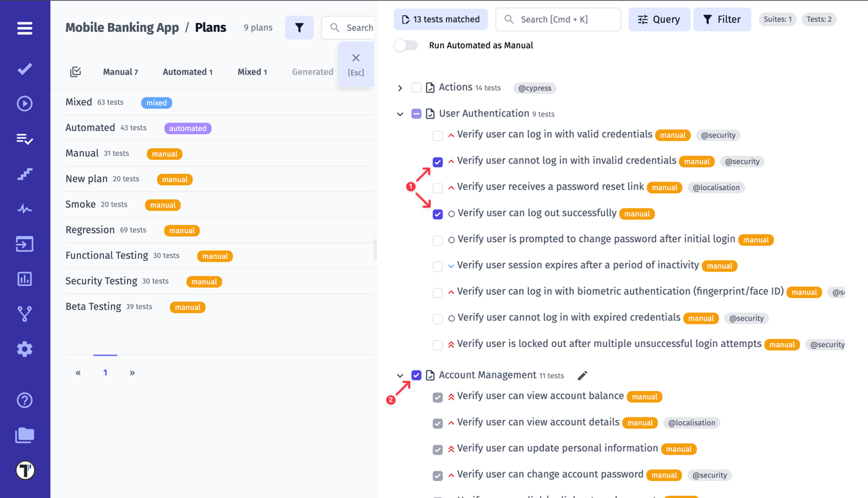This screenshot has height=498, width=868.
Task: Edit Account Management using the pencil icon
Action: (x=582, y=375)
